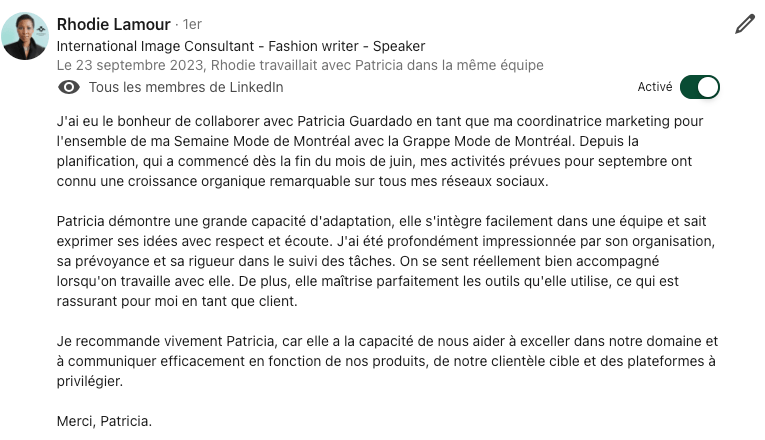This screenshot has width=765, height=440.
Task: Click the paragraph starting "Patricia démontre"
Action: pos(385,260)
